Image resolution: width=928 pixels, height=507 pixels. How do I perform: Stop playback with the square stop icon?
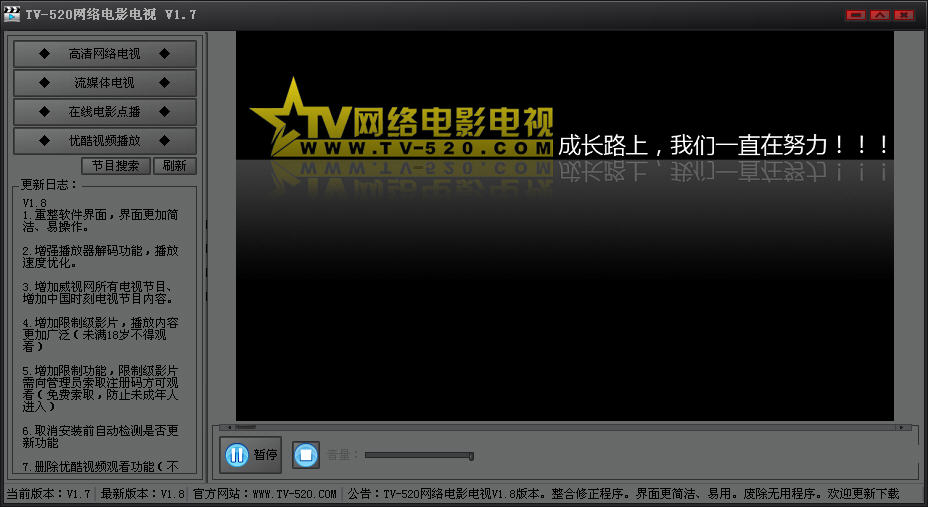point(306,455)
